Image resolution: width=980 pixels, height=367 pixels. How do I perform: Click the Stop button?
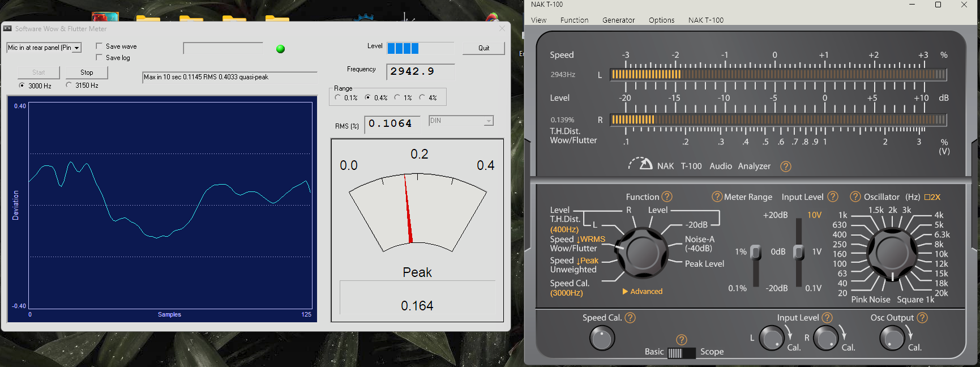coord(87,72)
